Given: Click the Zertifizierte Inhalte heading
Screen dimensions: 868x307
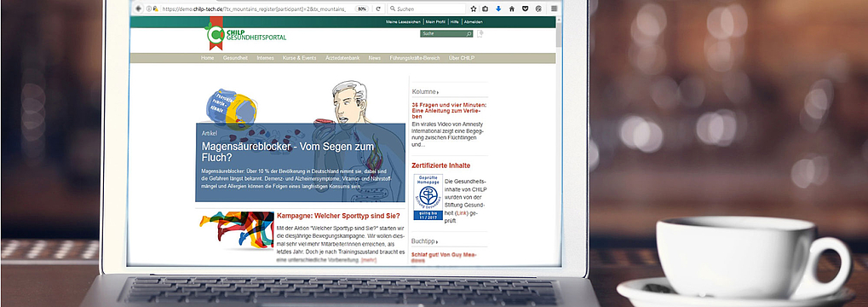Looking at the screenshot, I should coord(441,165).
